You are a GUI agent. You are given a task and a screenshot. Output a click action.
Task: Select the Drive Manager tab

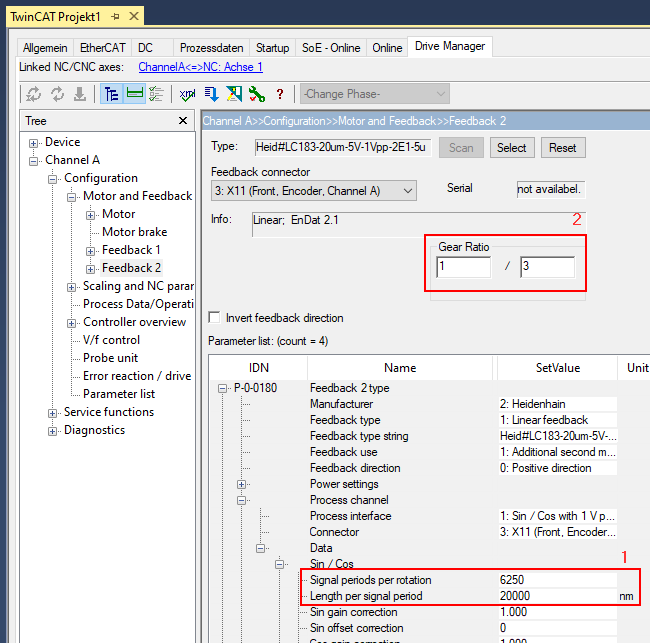[x=450, y=46]
